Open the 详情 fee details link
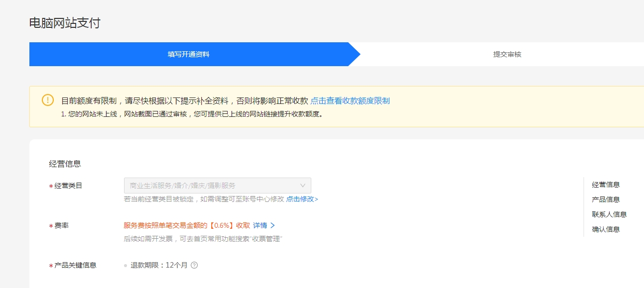 pyautogui.click(x=259, y=225)
